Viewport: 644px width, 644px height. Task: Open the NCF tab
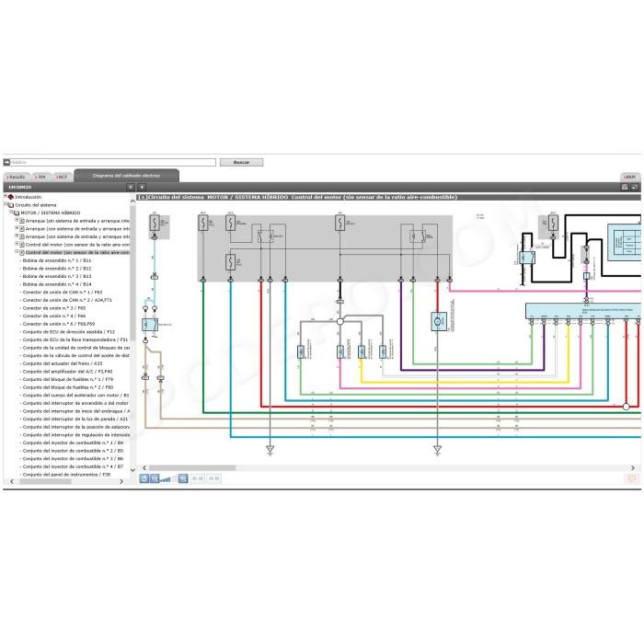[x=62, y=177]
